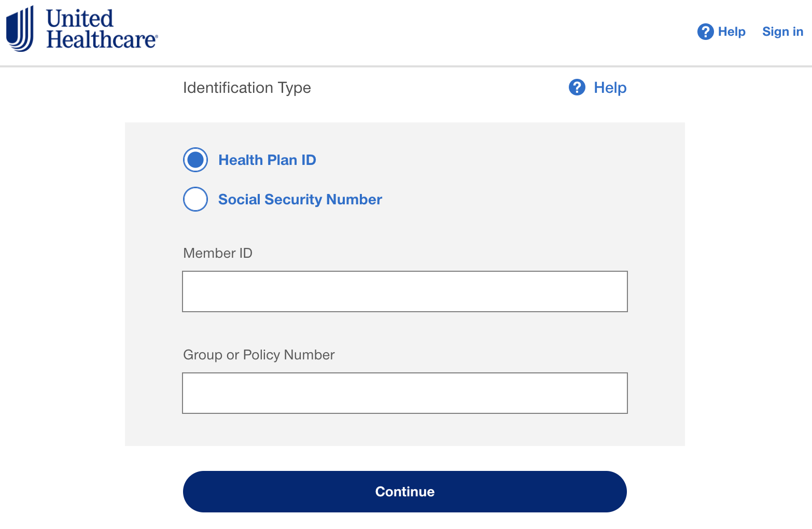Focus the Group or Policy Number field
The image size is (812, 529).
pyautogui.click(x=405, y=393)
